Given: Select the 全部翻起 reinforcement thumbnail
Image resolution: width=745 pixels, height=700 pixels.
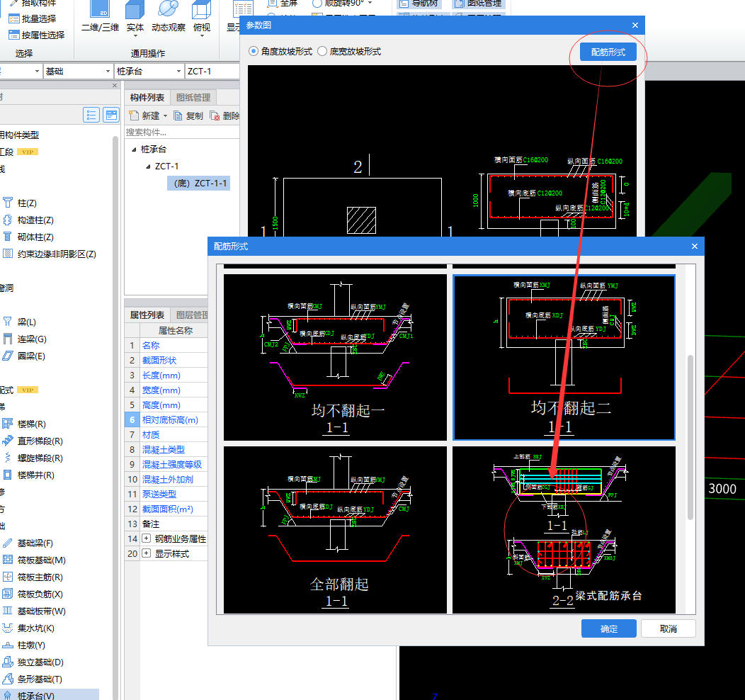Looking at the screenshot, I should click(x=336, y=529).
